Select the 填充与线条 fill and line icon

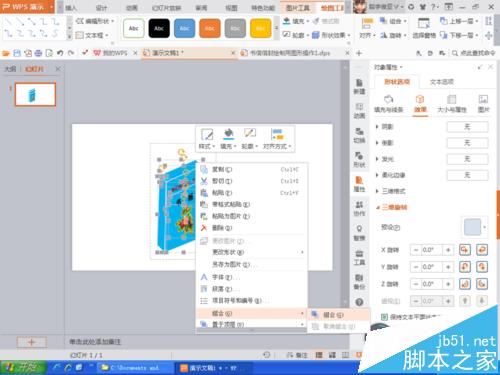388,104
